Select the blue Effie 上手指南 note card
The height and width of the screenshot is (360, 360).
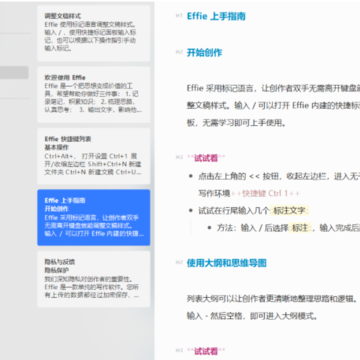point(94,217)
